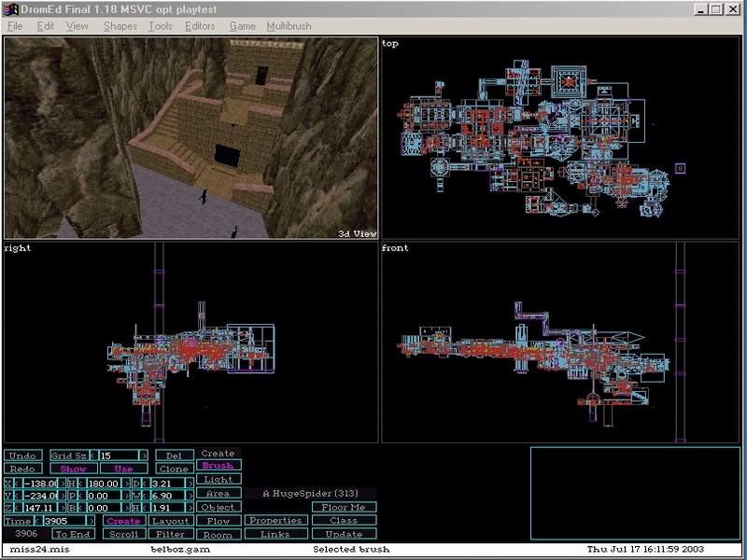
Task: Click inside the top view viewport
Action: [560, 137]
